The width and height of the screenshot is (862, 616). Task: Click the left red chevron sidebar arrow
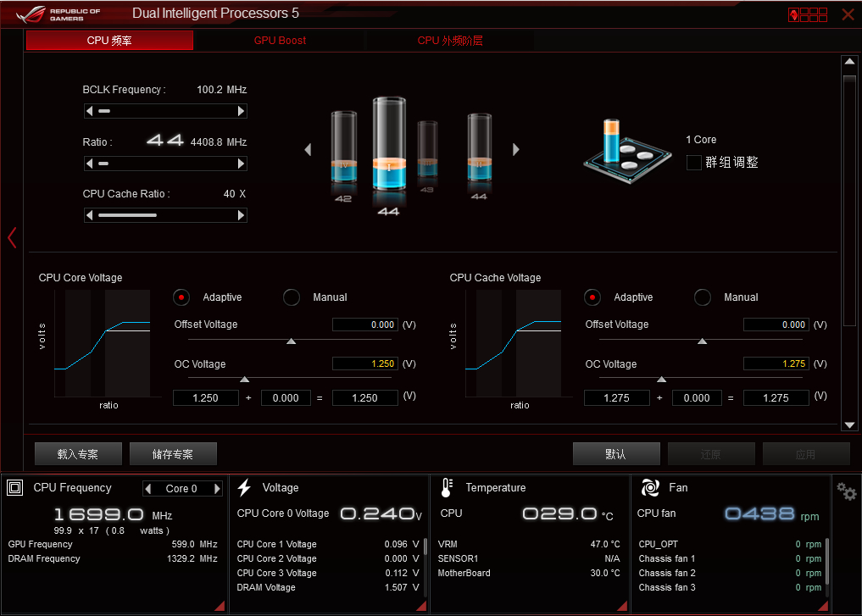click(12, 238)
